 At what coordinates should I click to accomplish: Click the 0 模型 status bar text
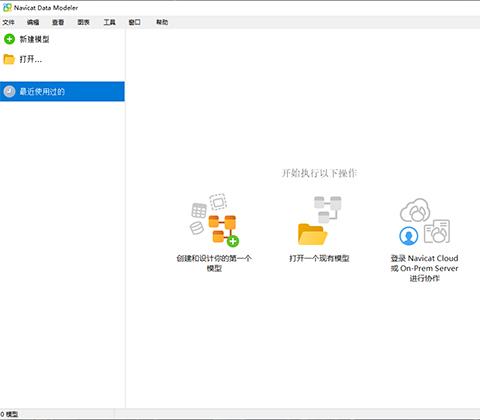click(9, 414)
